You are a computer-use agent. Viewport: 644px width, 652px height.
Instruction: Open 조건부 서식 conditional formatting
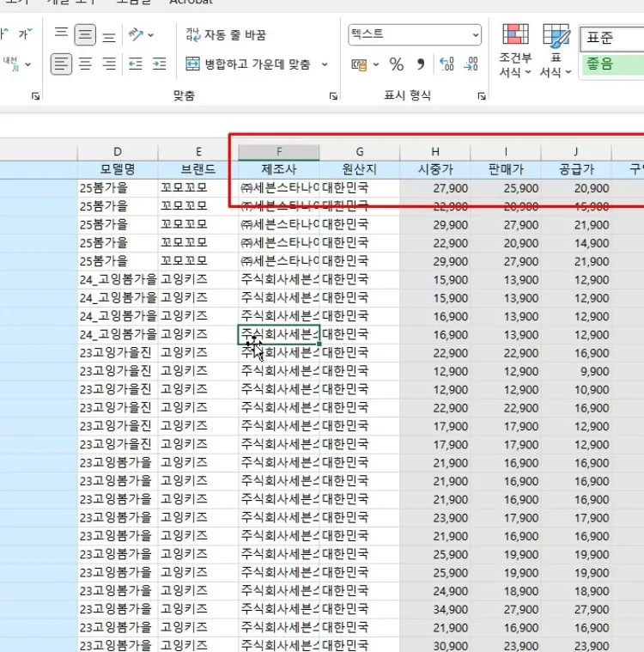[515, 51]
